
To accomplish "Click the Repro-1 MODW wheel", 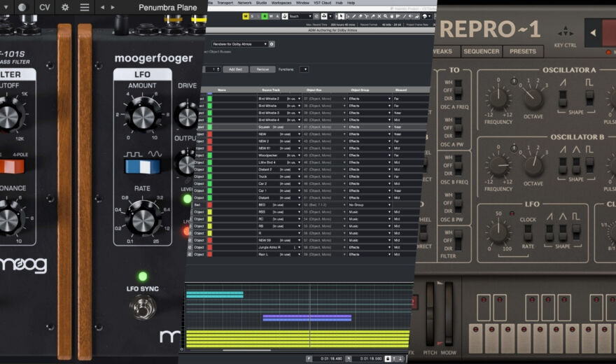I will pos(448,314).
